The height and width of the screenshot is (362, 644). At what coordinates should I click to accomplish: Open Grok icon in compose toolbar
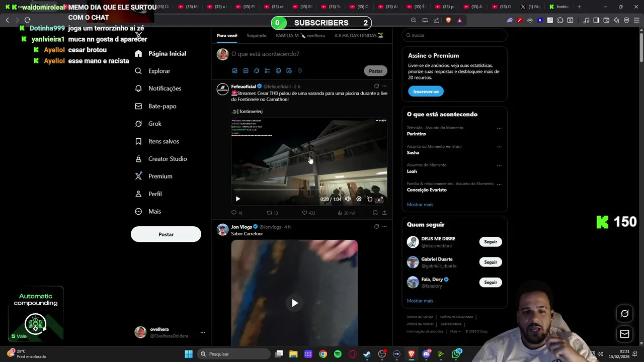pos(257,71)
